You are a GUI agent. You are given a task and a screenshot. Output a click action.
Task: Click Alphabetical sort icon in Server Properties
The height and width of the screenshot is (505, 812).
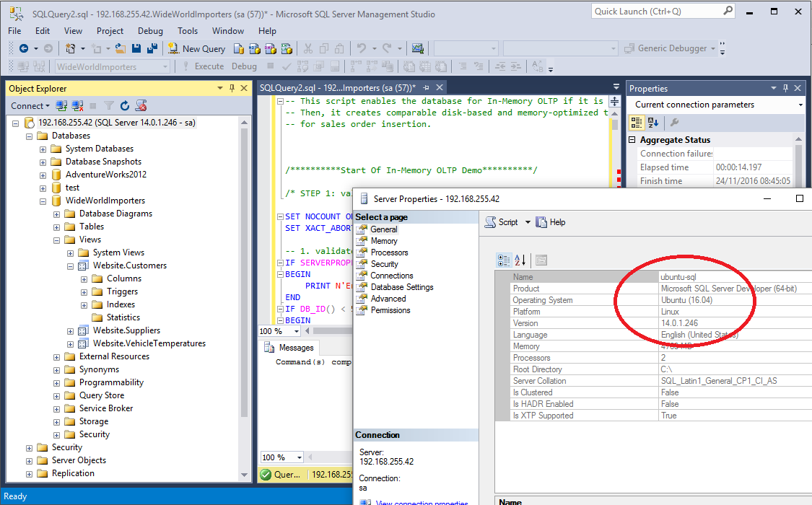click(x=520, y=260)
